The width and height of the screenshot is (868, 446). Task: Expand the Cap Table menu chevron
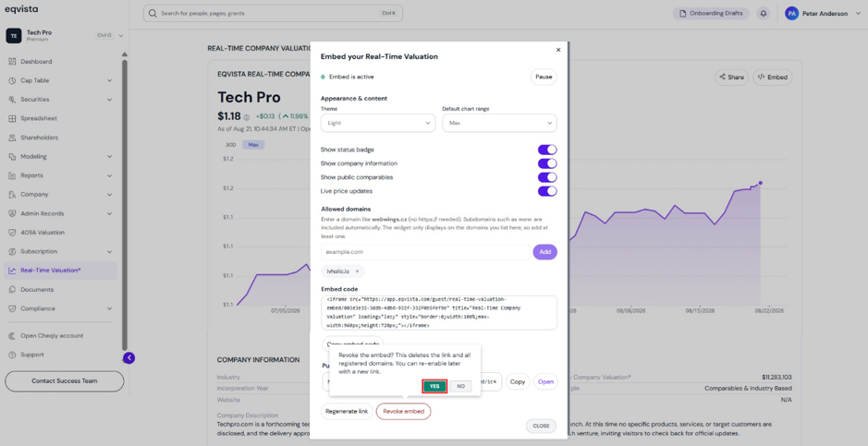point(109,80)
